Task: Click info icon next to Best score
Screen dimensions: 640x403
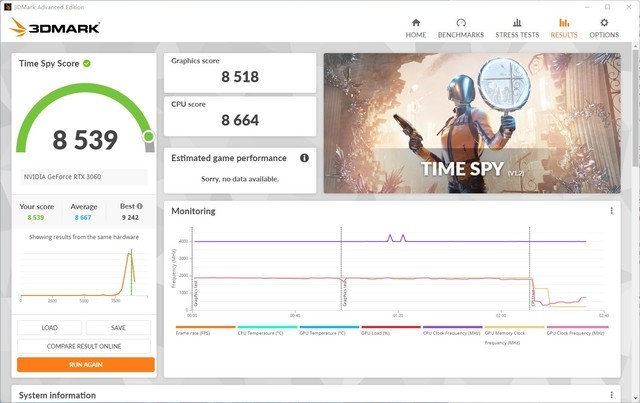Action: (x=140, y=206)
